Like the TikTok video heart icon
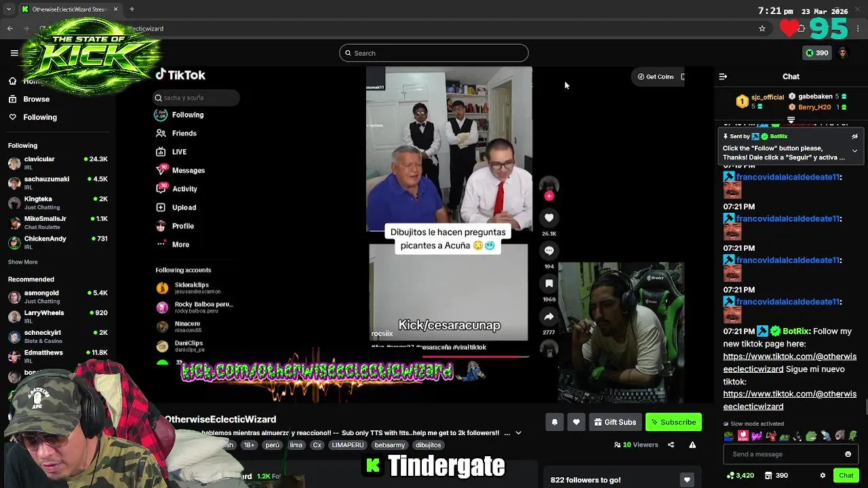This screenshot has width=868, height=488. coord(549,218)
